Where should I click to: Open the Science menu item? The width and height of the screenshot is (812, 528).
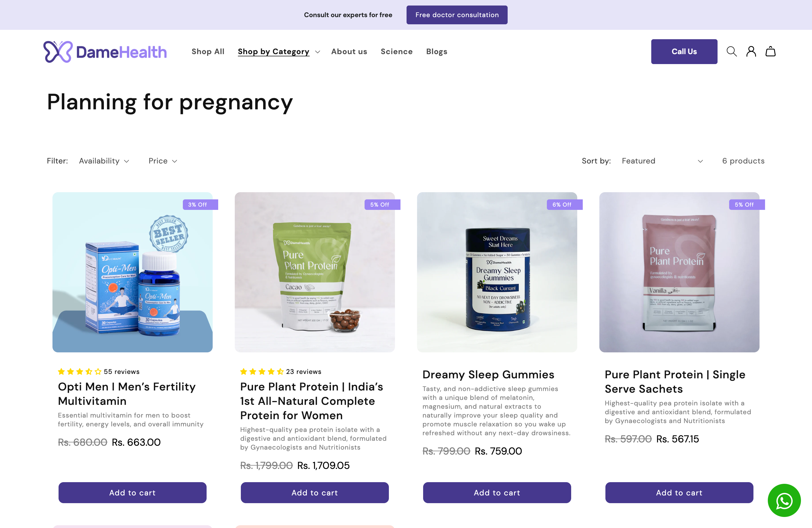pyautogui.click(x=396, y=52)
